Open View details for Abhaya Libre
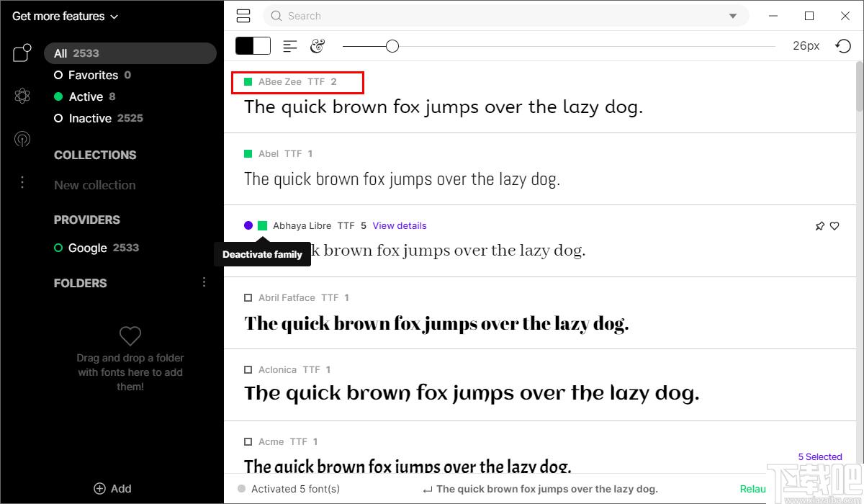Image resolution: width=864 pixels, height=504 pixels. pos(400,226)
